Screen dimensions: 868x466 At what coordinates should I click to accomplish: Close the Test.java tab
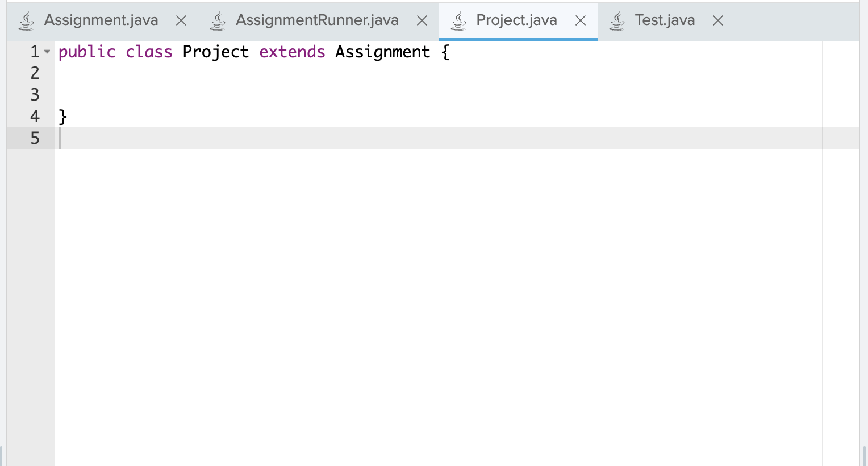click(x=717, y=20)
